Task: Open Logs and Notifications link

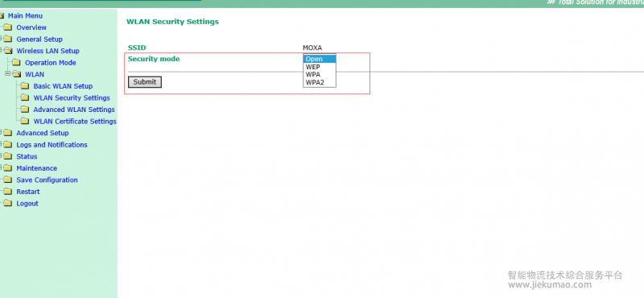Action: tap(52, 145)
